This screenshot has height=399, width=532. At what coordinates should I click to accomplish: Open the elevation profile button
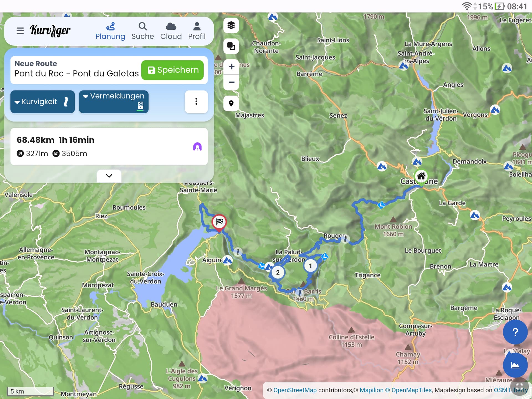(x=515, y=365)
